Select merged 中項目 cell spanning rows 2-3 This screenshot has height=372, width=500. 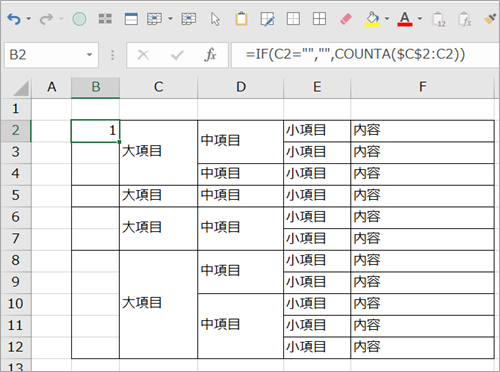click(x=241, y=142)
